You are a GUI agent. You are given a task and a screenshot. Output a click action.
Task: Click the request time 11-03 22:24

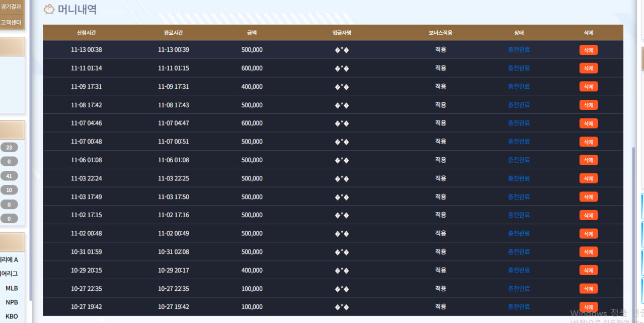point(87,178)
